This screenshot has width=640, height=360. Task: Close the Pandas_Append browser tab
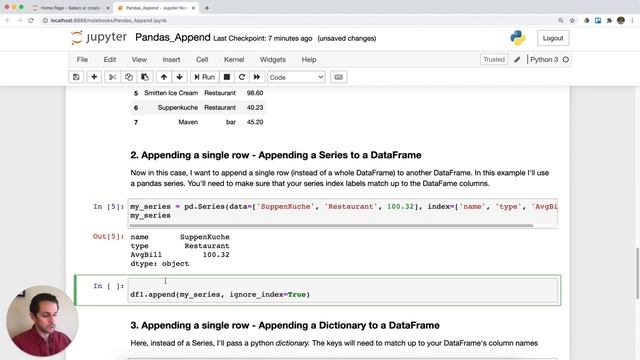193,8
